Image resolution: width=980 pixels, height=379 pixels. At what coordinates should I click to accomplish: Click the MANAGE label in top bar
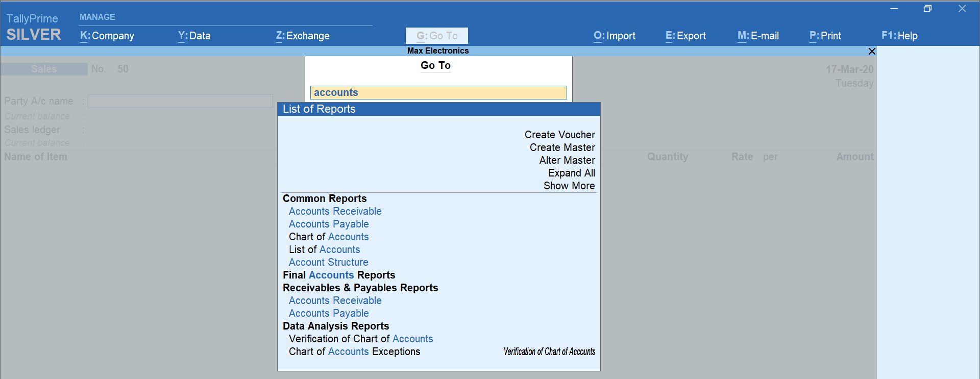97,17
